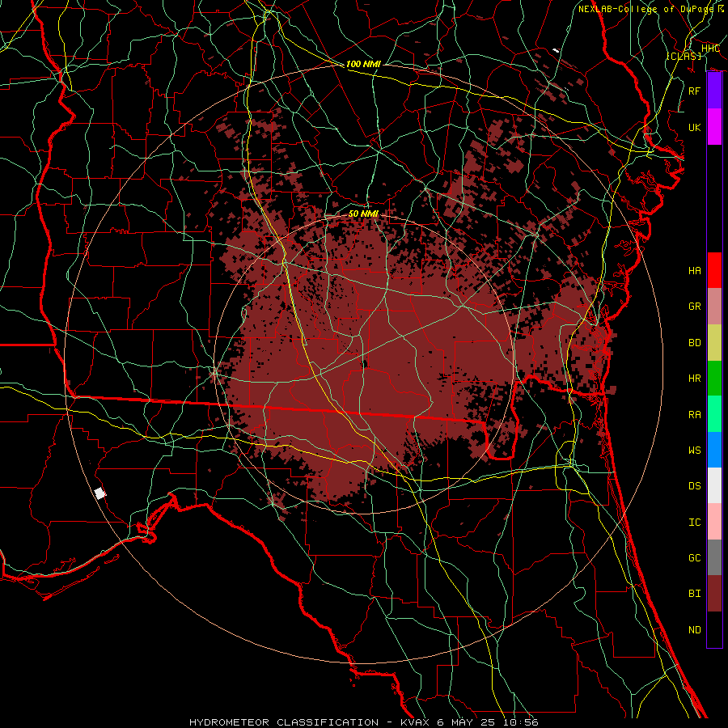Click the WS legend label
The width and height of the screenshot is (728, 728).
694,451
